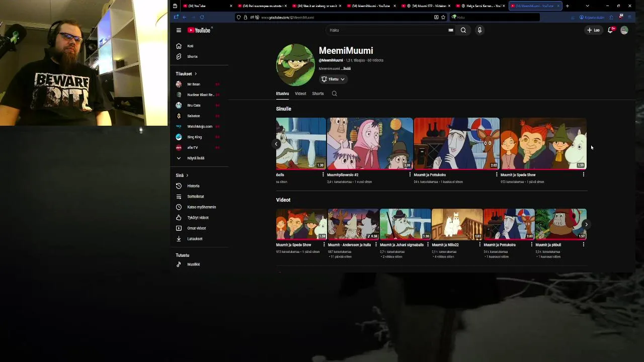Click the search magnifier button
The image size is (644, 362).
(463, 30)
